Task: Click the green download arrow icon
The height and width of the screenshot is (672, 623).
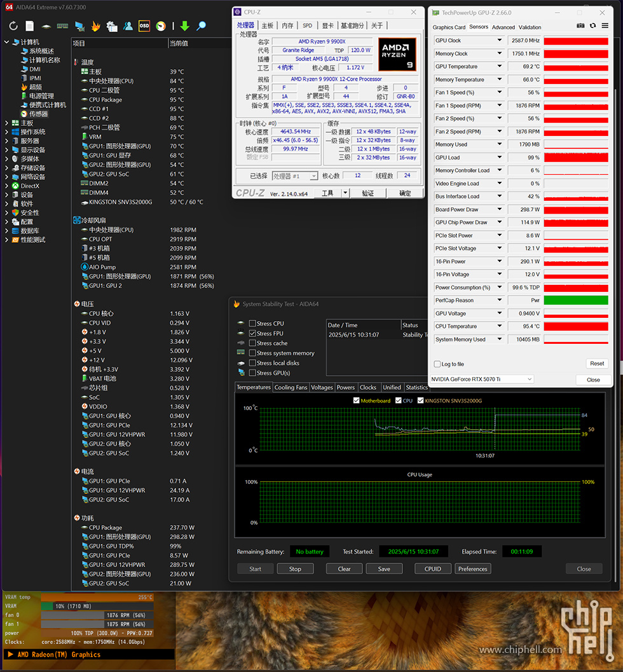Action: [184, 26]
